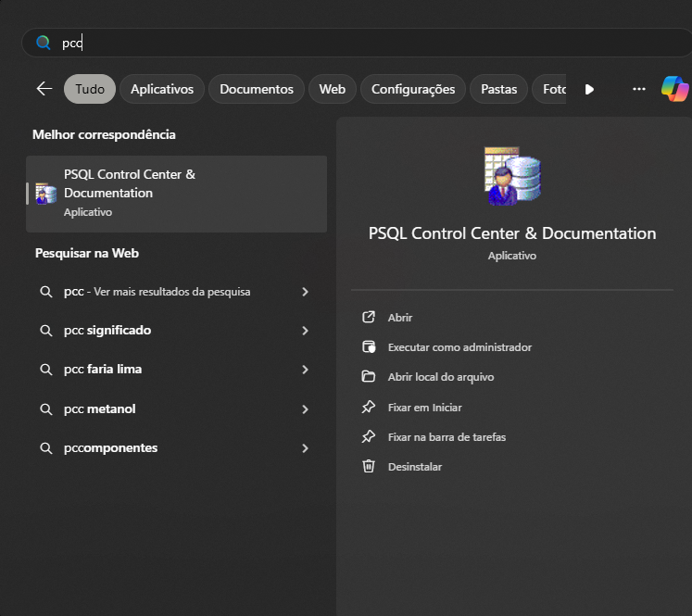Click the Desinstalar trash icon
Image resolution: width=692 pixels, height=616 pixels.
click(369, 466)
